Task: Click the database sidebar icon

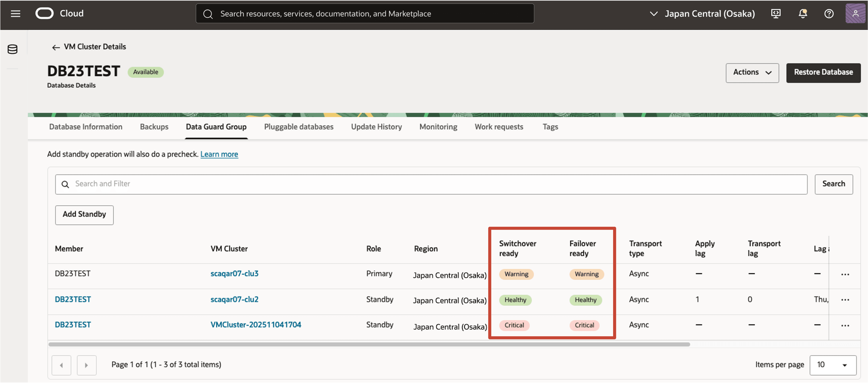Action: [x=12, y=49]
